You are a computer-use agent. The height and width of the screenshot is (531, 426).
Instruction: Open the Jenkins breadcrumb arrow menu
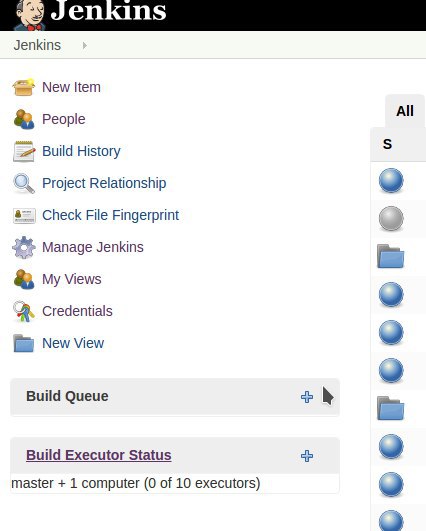pyautogui.click(x=85, y=45)
